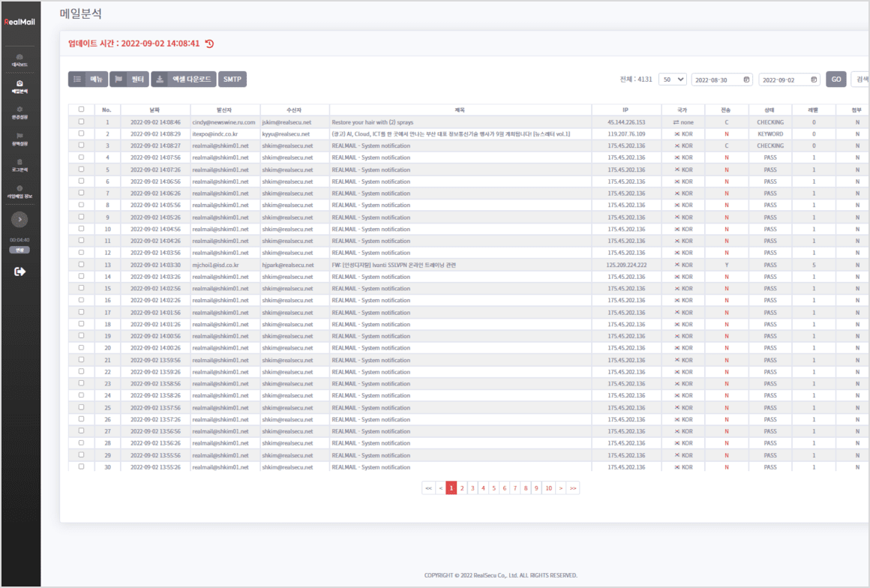Open the 대시보드 dashboard sidebar icon
The image size is (870, 588).
[19, 58]
